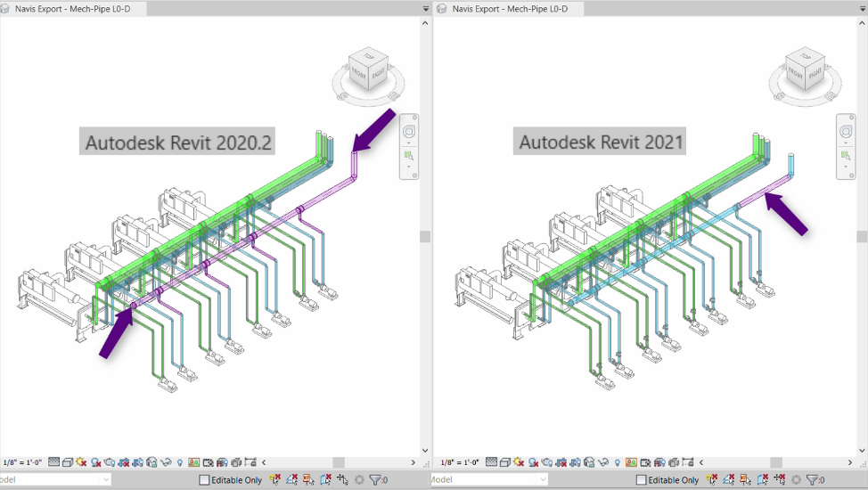Screen dimensions: 868x490
Task: Show crop region in Revit 2020.2 view
Action: click(137, 461)
